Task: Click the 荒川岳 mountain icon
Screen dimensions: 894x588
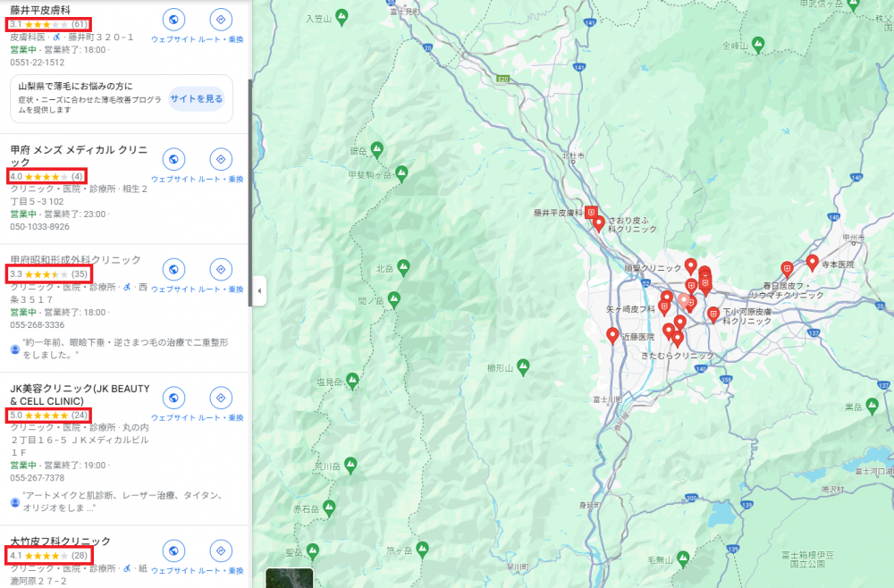Action: 350,466
